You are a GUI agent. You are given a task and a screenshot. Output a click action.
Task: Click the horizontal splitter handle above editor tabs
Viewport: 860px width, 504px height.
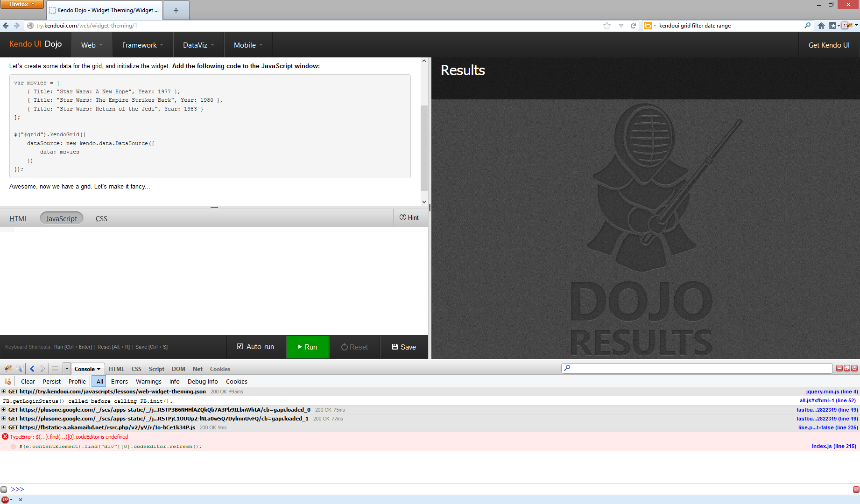tap(214, 207)
